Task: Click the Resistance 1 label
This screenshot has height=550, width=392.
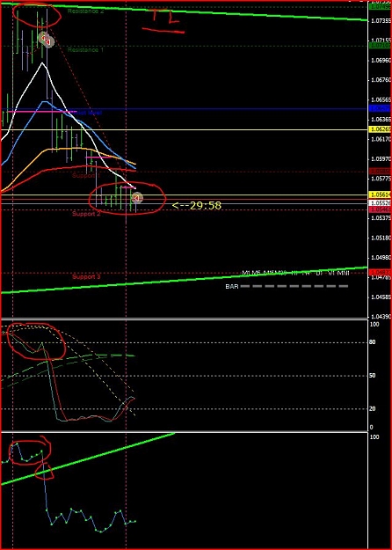Action: pyautogui.click(x=85, y=50)
